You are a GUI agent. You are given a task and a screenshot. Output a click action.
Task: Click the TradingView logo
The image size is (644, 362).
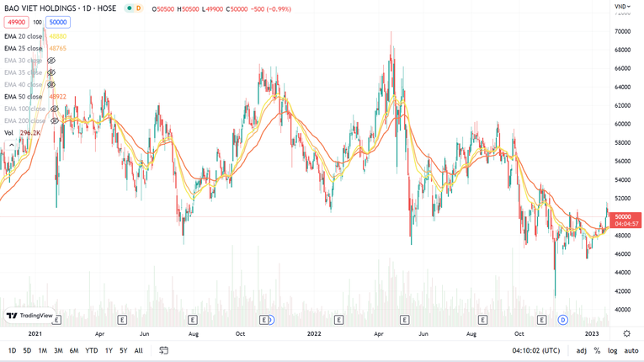coord(29,316)
